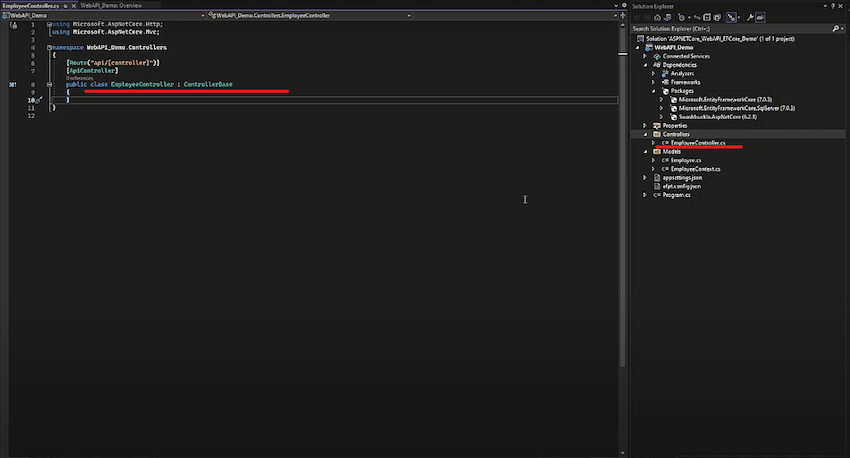
Task: Click the split editor icon above the scrollbar
Action: [x=622, y=15]
